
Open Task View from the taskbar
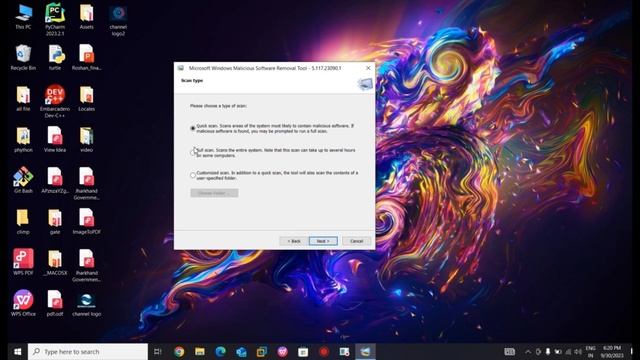click(158, 351)
